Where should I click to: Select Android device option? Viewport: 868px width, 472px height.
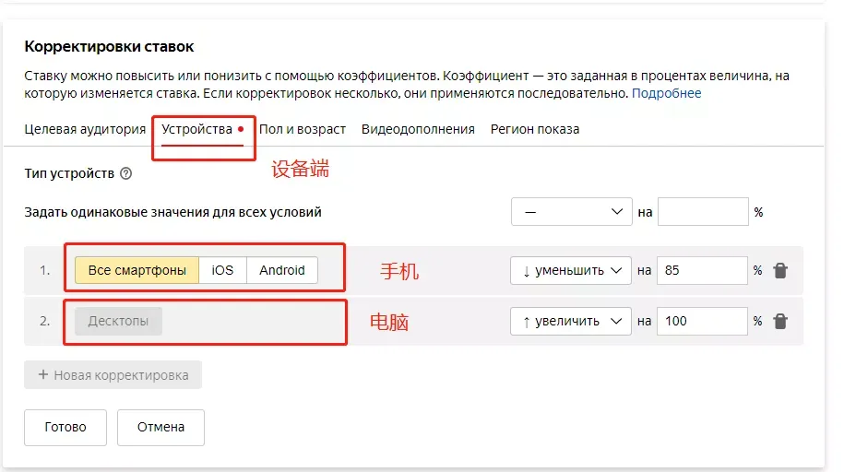click(281, 270)
